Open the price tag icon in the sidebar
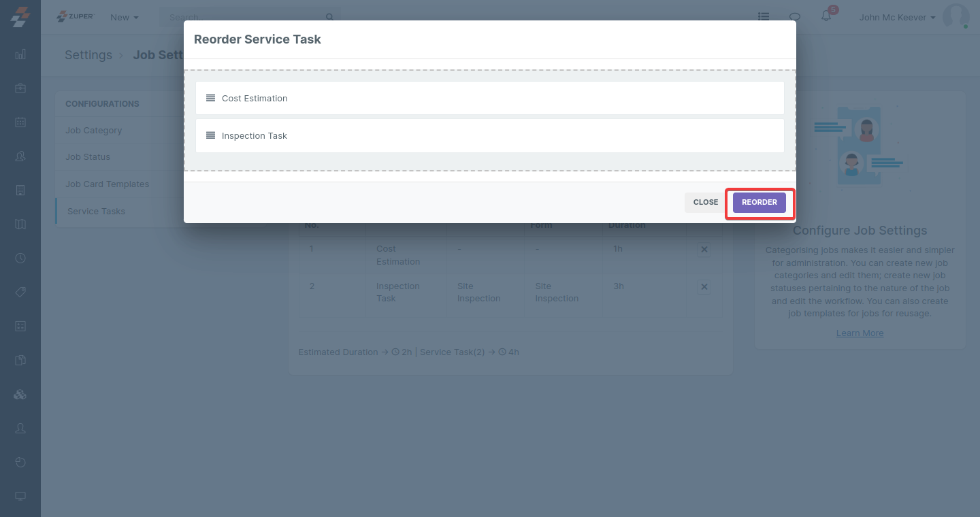Image resolution: width=980 pixels, height=517 pixels. pyautogui.click(x=20, y=292)
